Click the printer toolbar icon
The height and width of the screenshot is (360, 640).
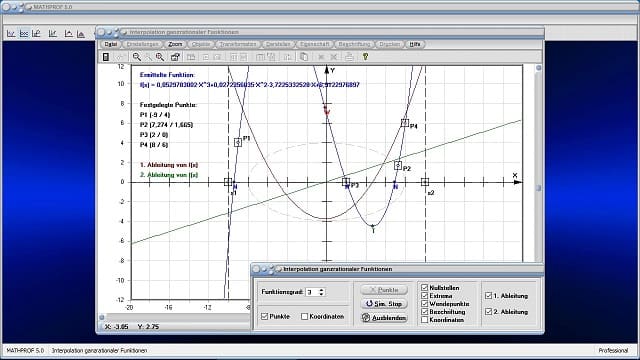coord(349,57)
